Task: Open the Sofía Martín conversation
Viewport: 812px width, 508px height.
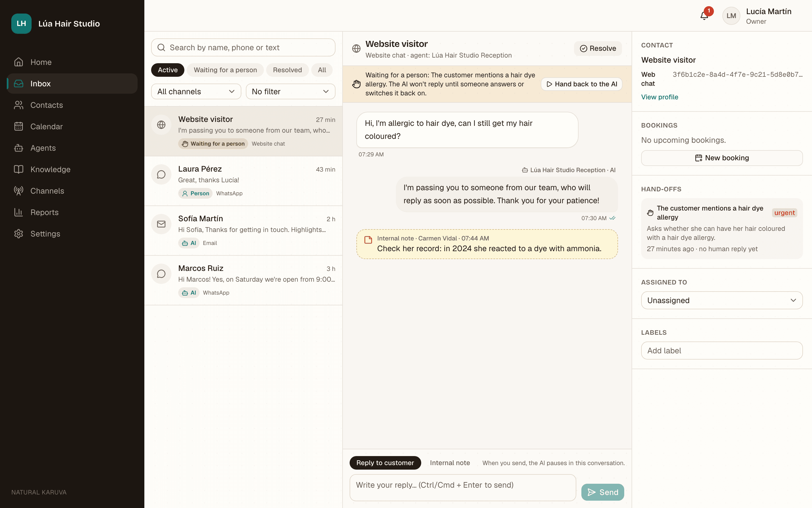Action: (x=243, y=231)
